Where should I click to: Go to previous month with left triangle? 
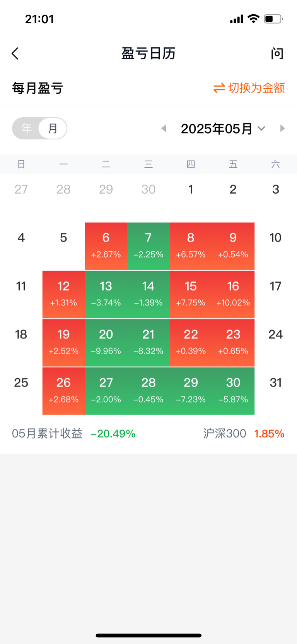coord(164,128)
